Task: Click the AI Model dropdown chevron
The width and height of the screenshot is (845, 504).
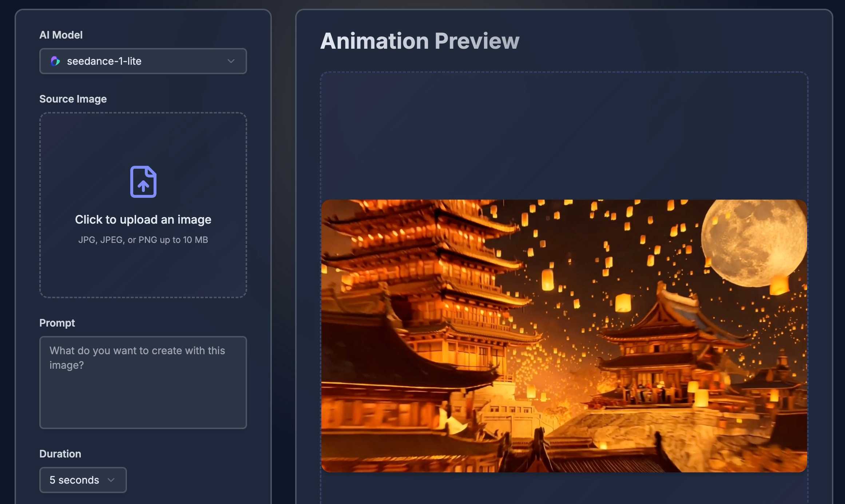Action: [x=231, y=61]
